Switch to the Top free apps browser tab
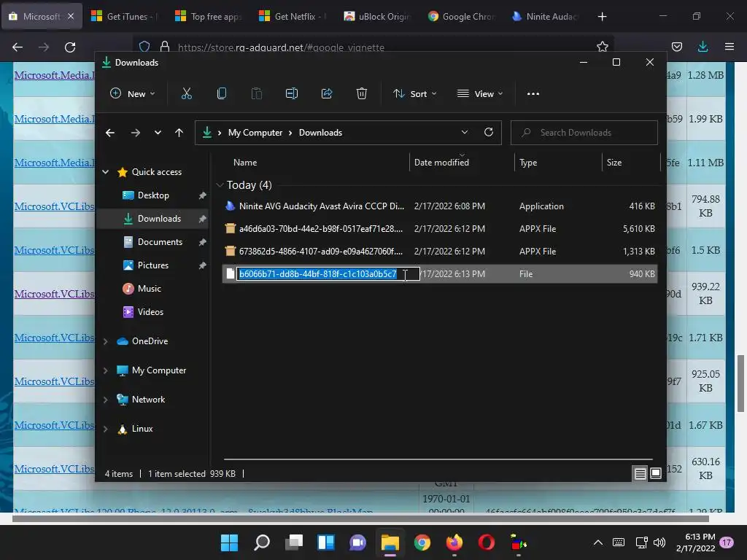This screenshot has height=560, width=747. 209,16
